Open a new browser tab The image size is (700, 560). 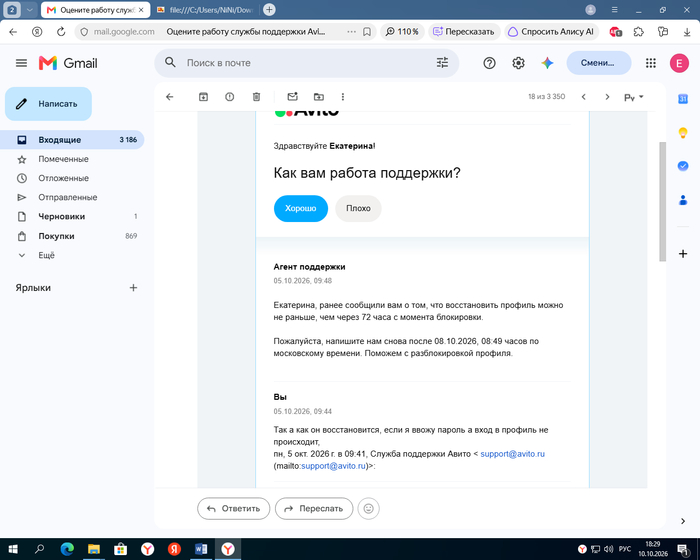[x=269, y=9]
